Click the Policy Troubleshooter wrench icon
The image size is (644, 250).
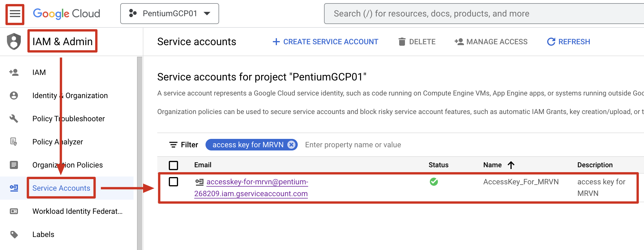pyautogui.click(x=14, y=119)
